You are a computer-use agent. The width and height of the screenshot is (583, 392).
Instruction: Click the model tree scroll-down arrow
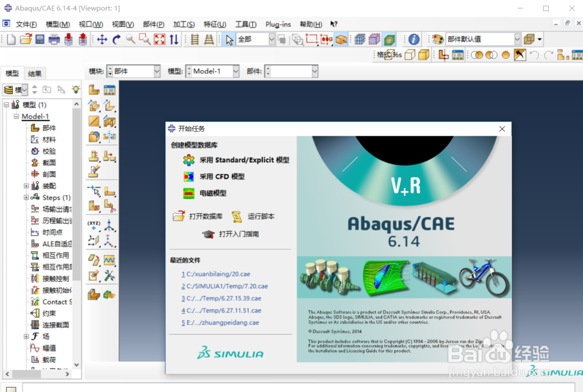76,365
